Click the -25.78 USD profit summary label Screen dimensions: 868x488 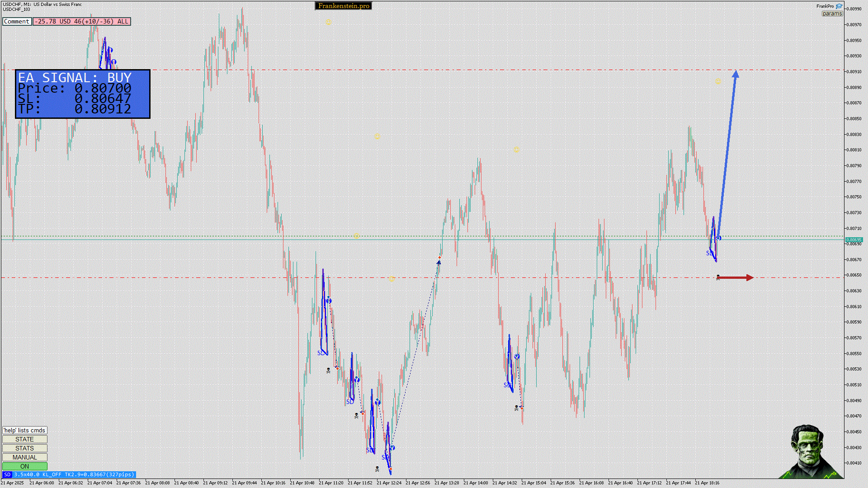81,21
